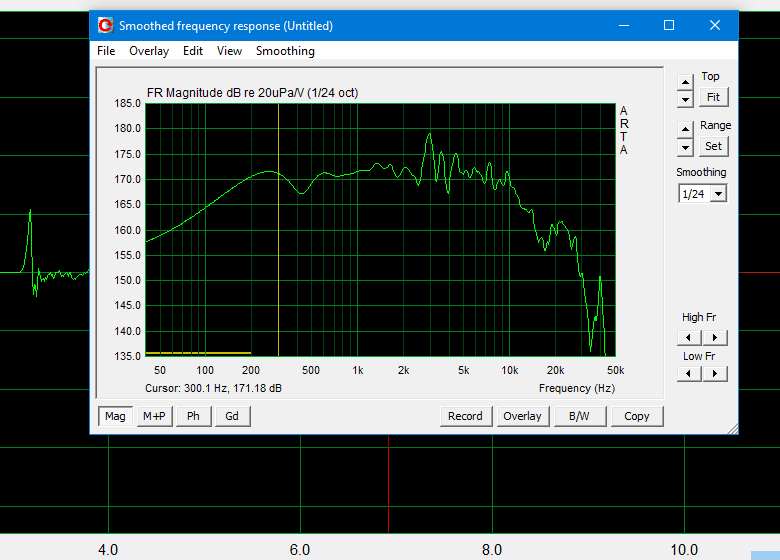Toggle B/W color mode
The image size is (780, 560).
click(x=580, y=416)
